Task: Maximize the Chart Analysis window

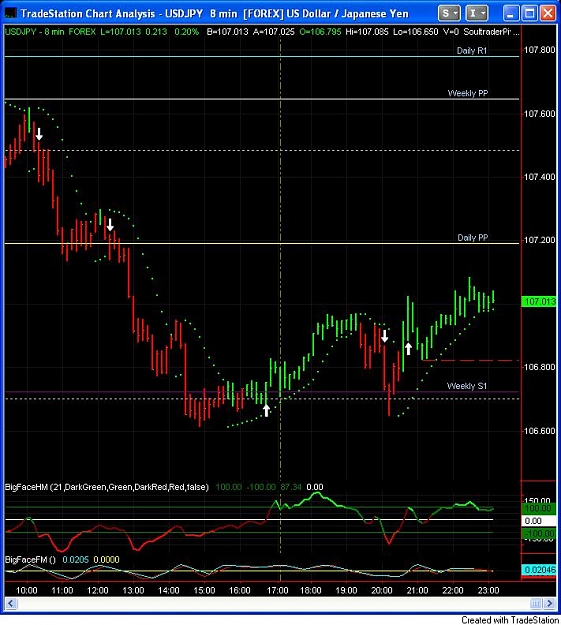Action: [x=530, y=14]
